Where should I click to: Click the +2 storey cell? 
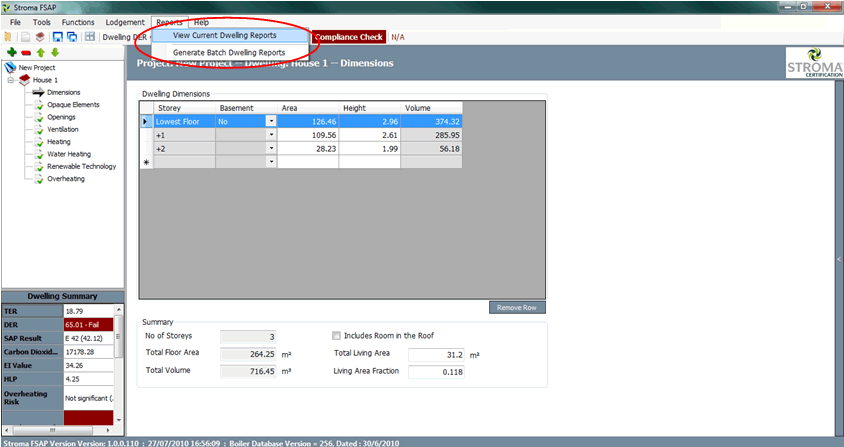tap(185, 149)
